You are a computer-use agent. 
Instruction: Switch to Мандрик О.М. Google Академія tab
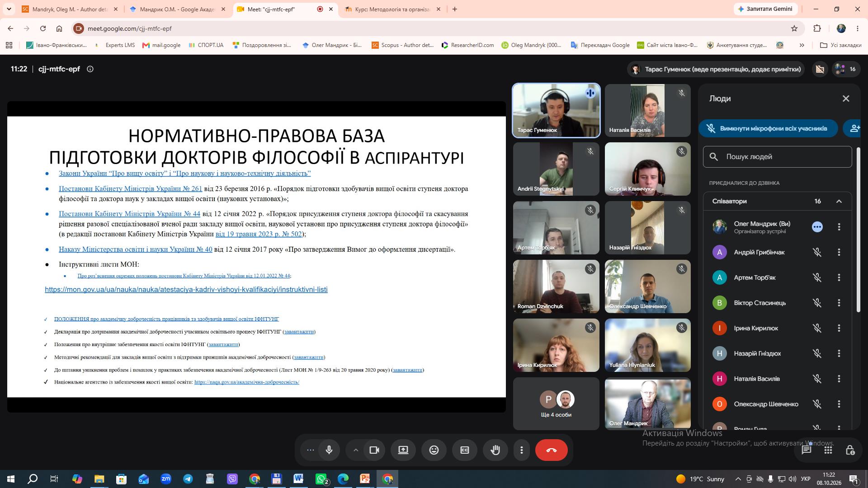click(x=177, y=9)
